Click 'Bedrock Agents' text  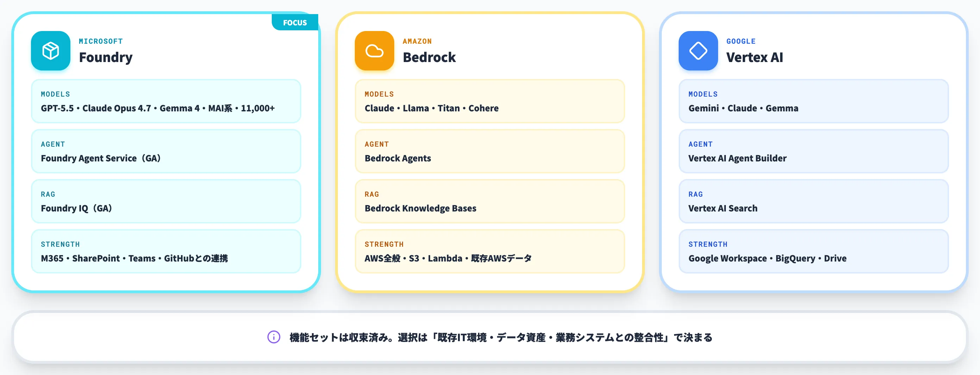(397, 158)
